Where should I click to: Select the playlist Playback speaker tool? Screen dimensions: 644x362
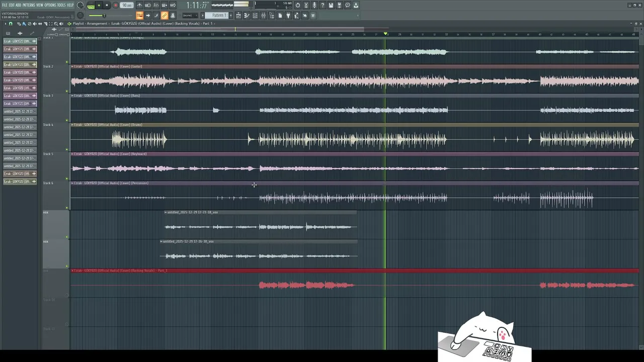(61, 24)
